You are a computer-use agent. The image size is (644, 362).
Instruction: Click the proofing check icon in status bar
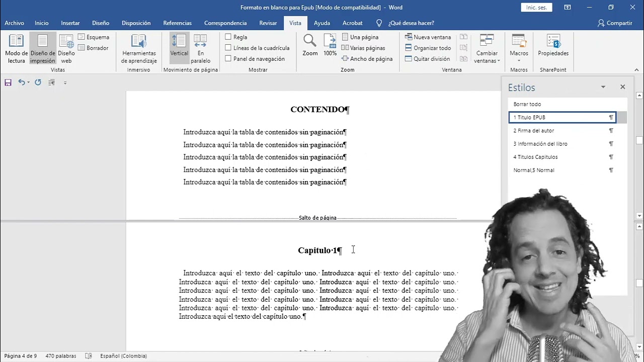pos(89,356)
